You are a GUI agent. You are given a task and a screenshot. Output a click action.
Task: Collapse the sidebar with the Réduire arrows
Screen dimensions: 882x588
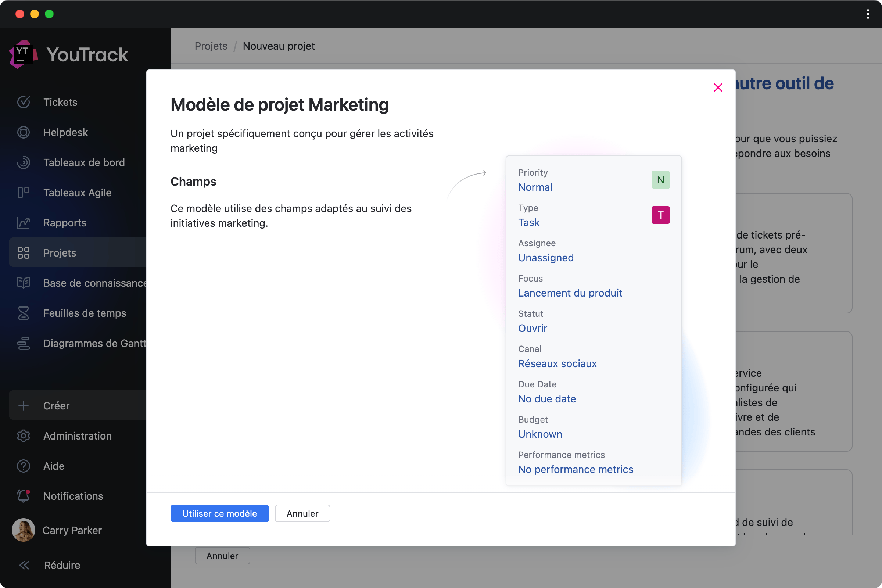point(24,565)
